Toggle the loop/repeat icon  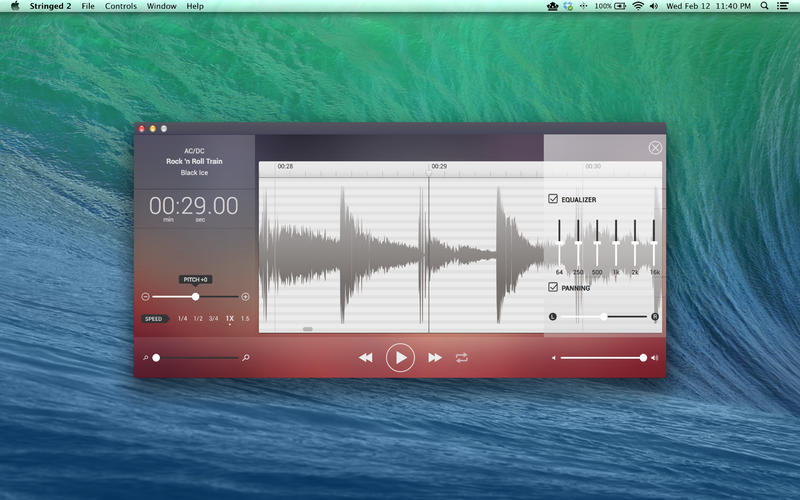pyautogui.click(x=462, y=358)
